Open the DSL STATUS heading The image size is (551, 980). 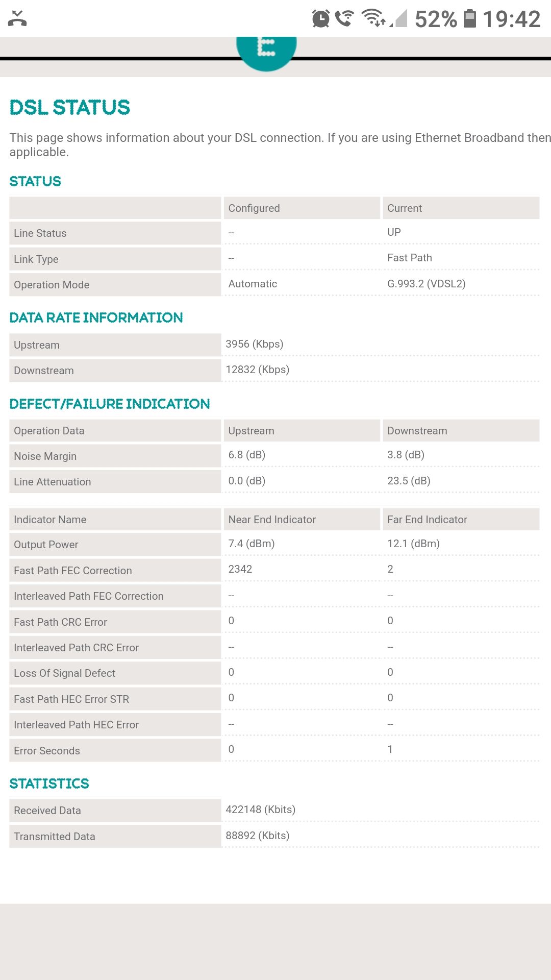(70, 107)
